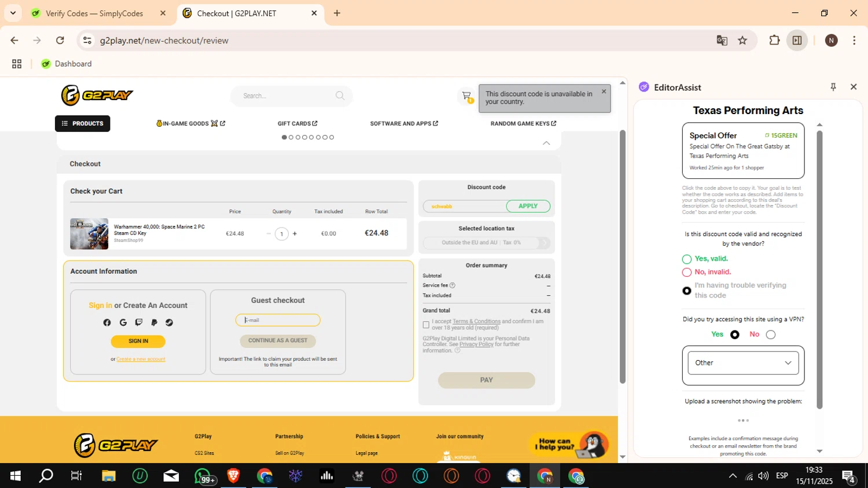Collapse the banner with the up chevron

[546, 143]
